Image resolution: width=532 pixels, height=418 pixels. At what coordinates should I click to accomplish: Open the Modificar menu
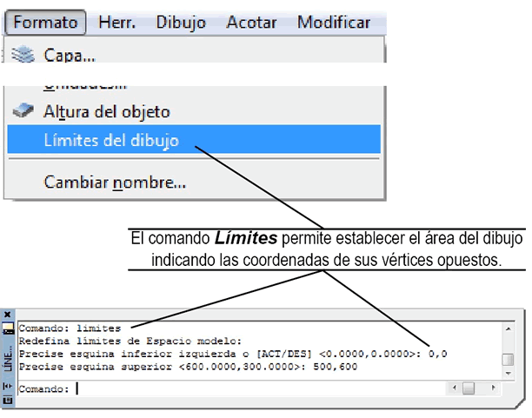[x=333, y=23]
